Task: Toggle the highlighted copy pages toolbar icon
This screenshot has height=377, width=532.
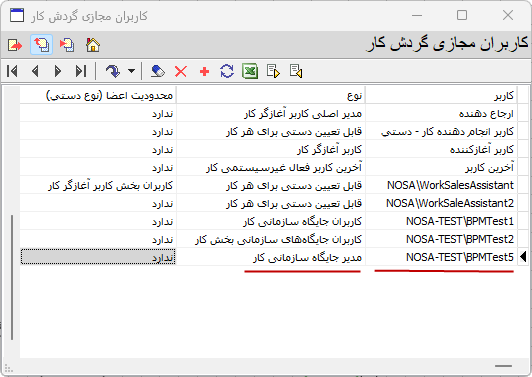Action: pyautogui.click(x=41, y=45)
